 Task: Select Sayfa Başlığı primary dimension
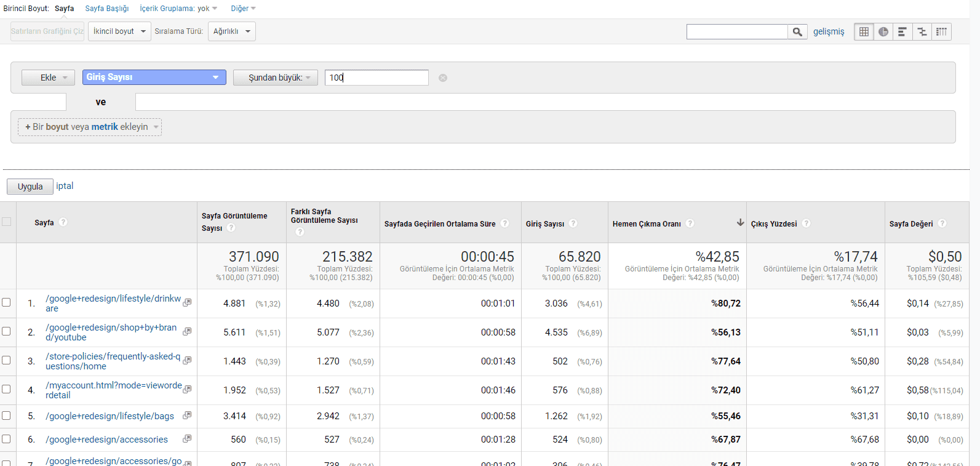tap(107, 9)
